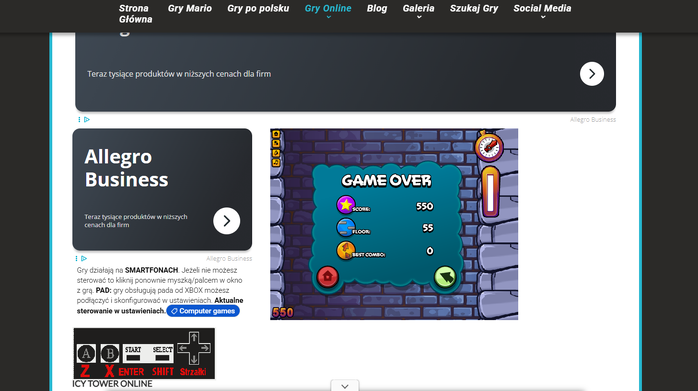Click the arrow button on Allegro Business ad

(x=227, y=221)
